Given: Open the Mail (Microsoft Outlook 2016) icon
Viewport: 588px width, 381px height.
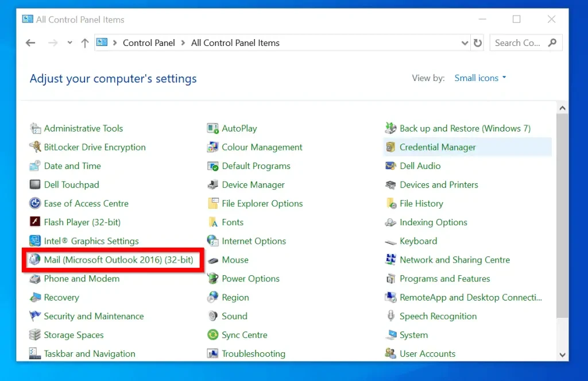Looking at the screenshot, I should [35, 260].
